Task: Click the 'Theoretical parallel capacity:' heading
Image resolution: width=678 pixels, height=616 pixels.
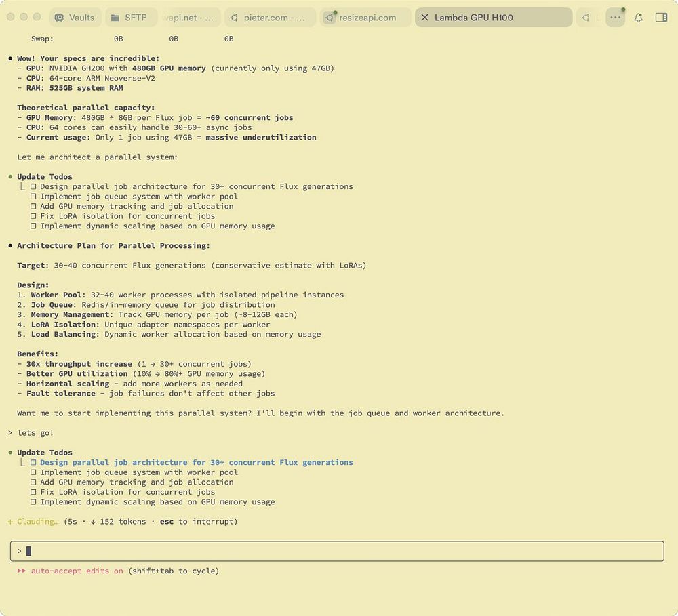Action: click(x=86, y=108)
